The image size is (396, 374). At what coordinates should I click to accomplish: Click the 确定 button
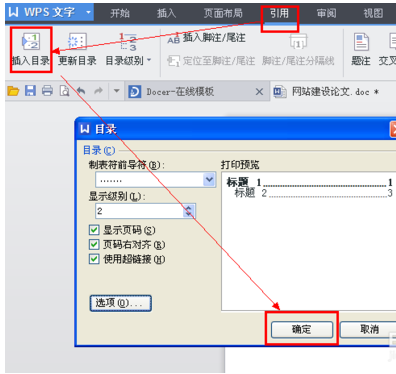302,329
